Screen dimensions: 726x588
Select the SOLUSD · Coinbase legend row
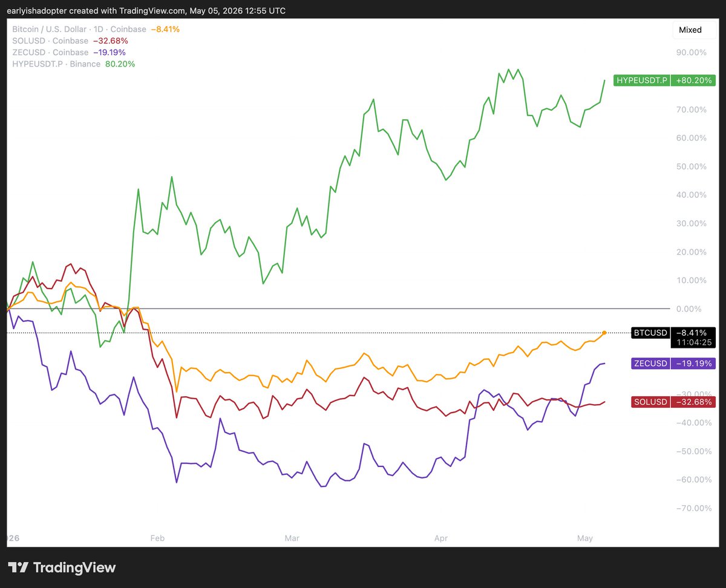pos(70,41)
